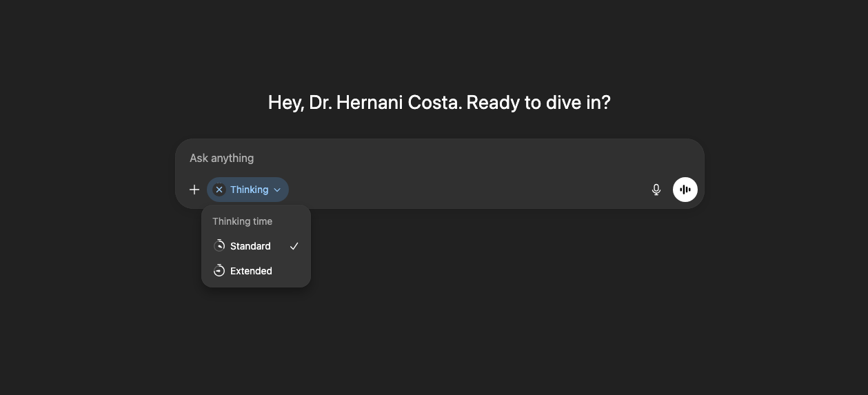The width and height of the screenshot is (868, 395).
Task: Start voice mode with the waveform icon
Action: click(685, 190)
